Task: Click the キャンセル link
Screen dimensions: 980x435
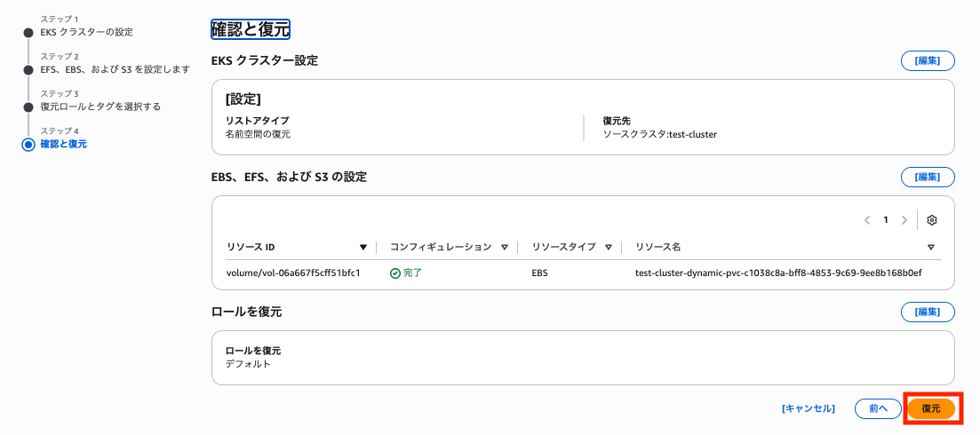Action: 809,408
